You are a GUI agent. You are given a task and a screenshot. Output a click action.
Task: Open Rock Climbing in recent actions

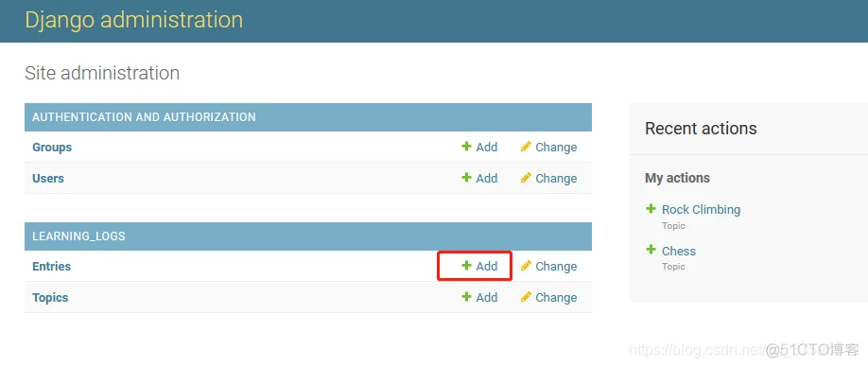(x=701, y=209)
